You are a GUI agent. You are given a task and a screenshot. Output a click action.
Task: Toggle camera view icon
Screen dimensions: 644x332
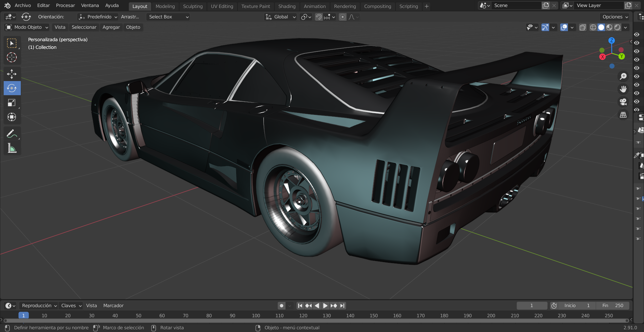[x=623, y=102]
